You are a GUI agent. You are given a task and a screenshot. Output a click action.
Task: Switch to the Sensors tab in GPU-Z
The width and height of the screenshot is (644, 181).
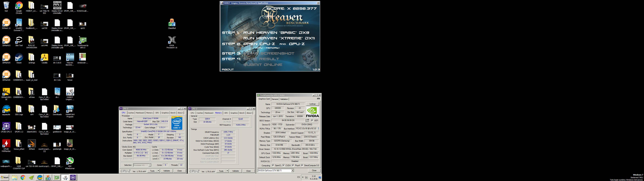coord(275,99)
